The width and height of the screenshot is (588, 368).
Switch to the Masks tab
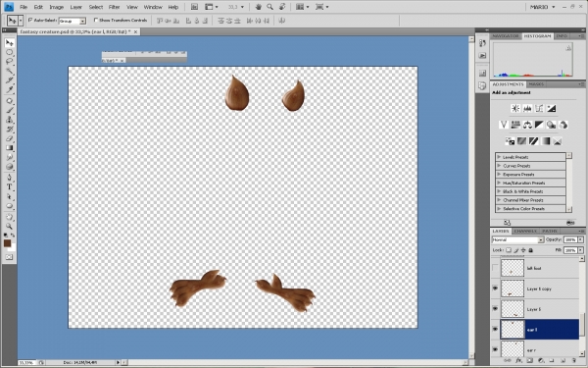pos(536,84)
